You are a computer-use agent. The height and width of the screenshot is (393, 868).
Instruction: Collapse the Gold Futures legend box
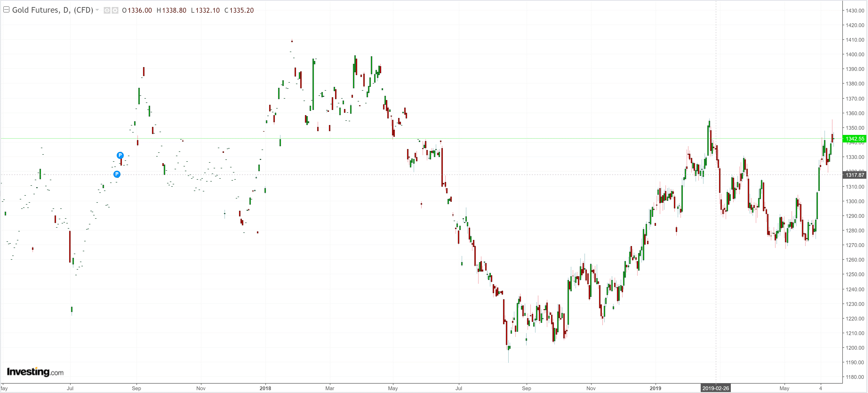[x=6, y=10]
